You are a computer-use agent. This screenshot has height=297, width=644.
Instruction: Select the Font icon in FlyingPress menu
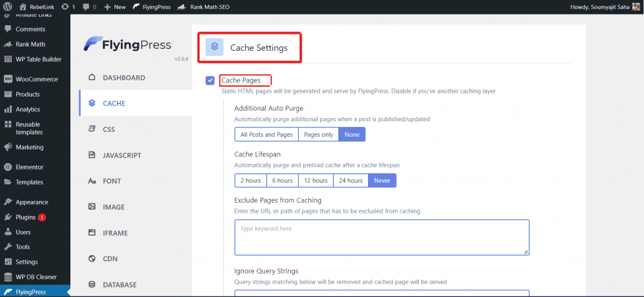tap(92, 181)
